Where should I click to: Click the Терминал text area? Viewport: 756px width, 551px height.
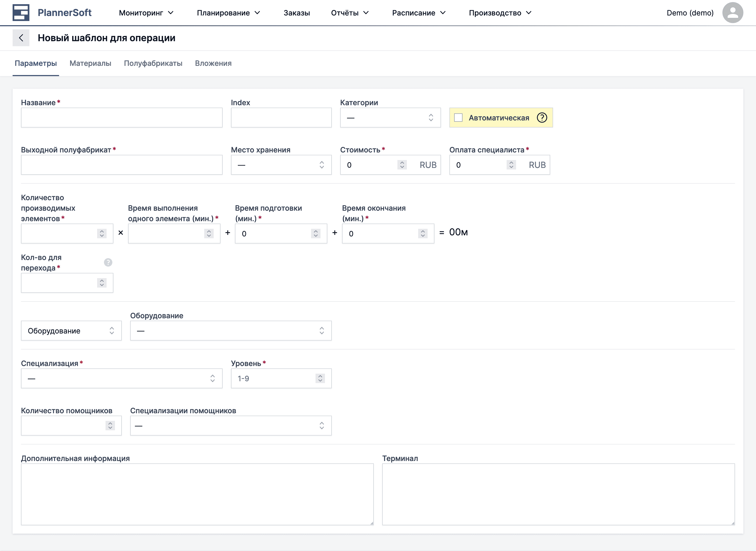click(x=558, y=494)
